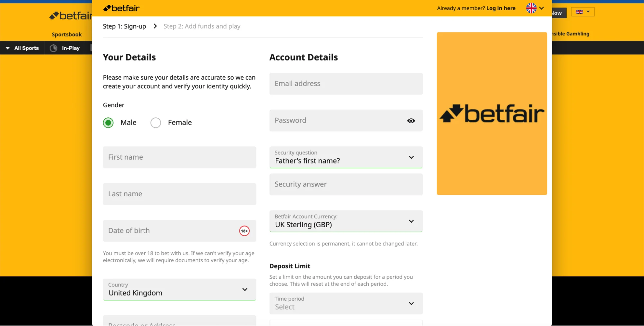Choose a deposit limit Time period
The image size is (644, 326).
coord(346,303)
